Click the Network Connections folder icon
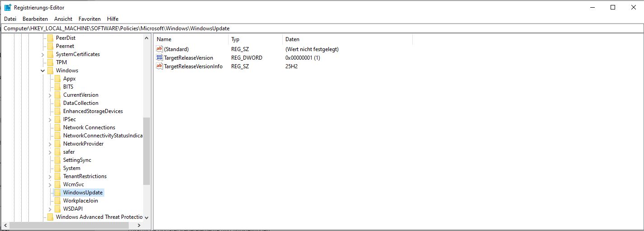 click(x=57, y=127)
